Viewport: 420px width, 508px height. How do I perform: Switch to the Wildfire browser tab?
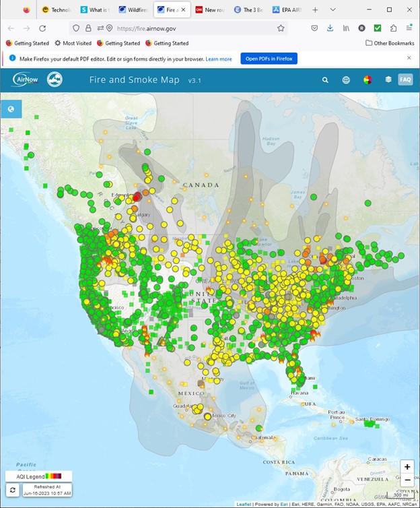[133, 10]
